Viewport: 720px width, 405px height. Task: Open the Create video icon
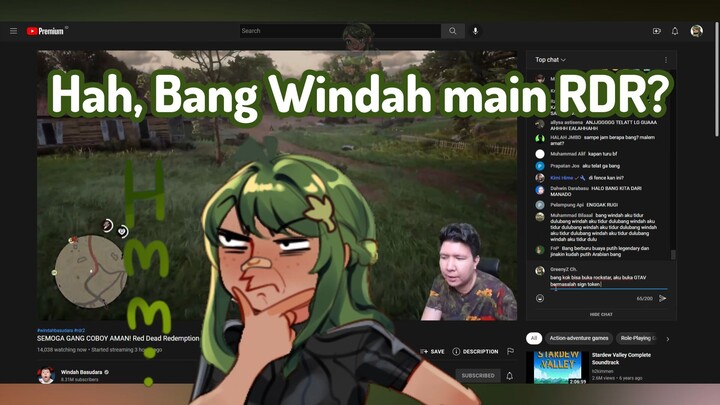pyautogui.click(x=657, y=31)
